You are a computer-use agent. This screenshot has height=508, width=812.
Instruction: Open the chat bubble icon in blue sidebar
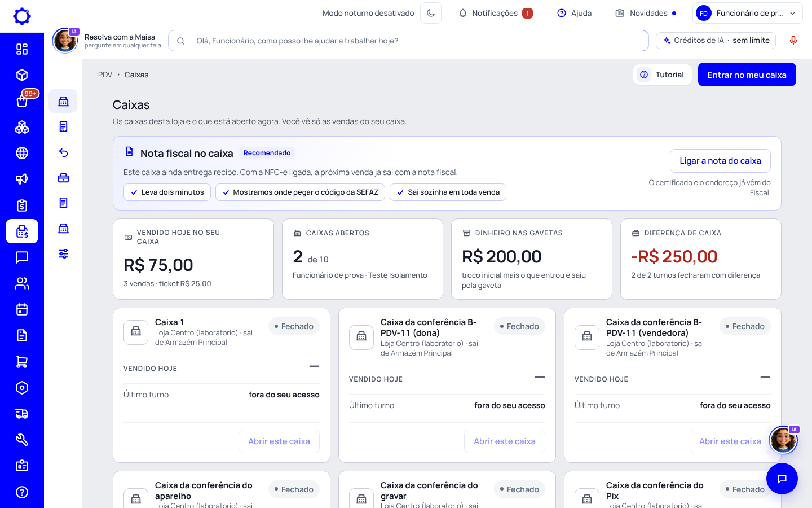[22, 257]
